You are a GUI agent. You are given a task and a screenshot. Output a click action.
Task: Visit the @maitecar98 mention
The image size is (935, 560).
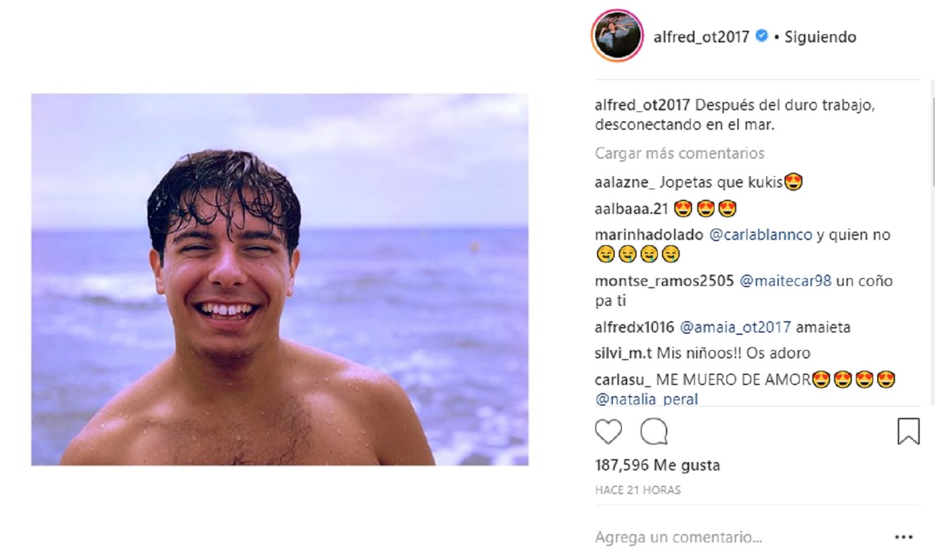tap(785, 281)
